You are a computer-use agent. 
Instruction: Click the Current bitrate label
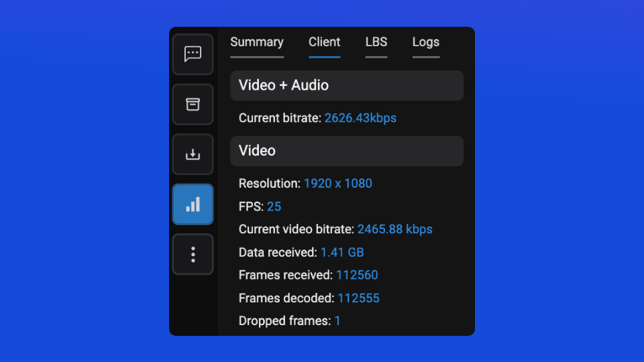[x=280, y=118]
